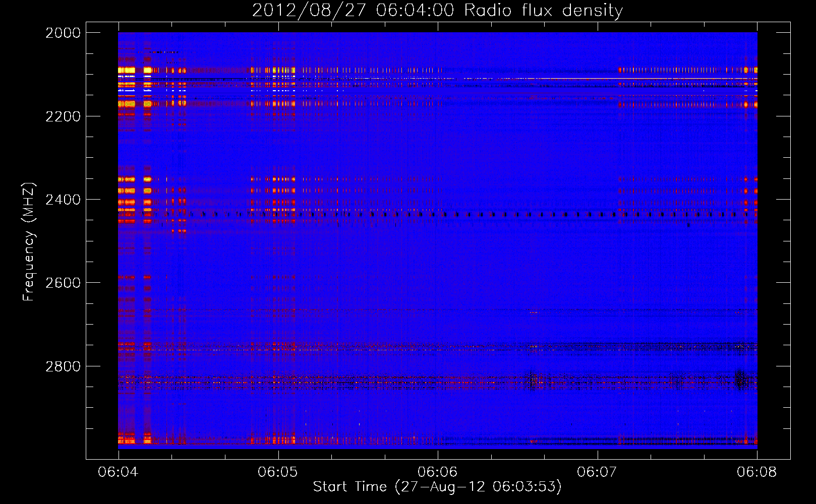This screenshot has height=504, width=816.
Task: Select the 2800 frequency tick label
Action: pos(63,366)
